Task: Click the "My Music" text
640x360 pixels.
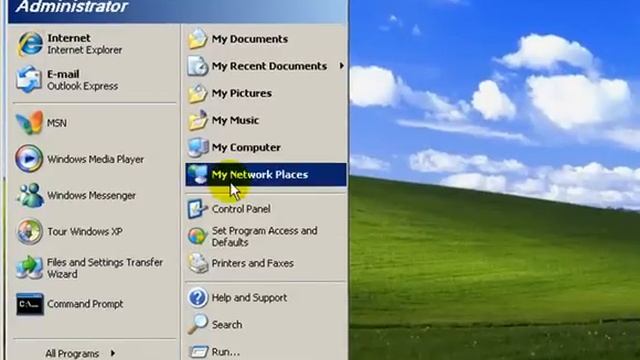Action: 235,120
